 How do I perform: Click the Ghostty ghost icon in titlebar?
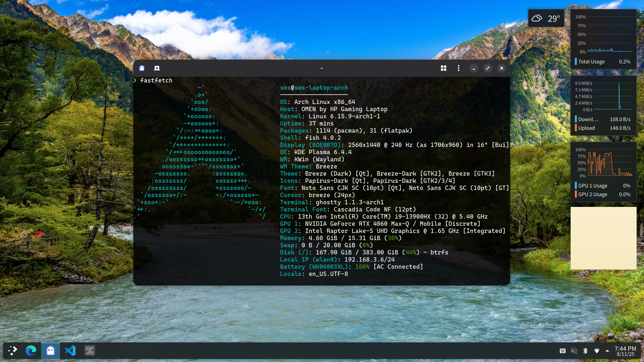pyautogui.click(x=142, y=68)
